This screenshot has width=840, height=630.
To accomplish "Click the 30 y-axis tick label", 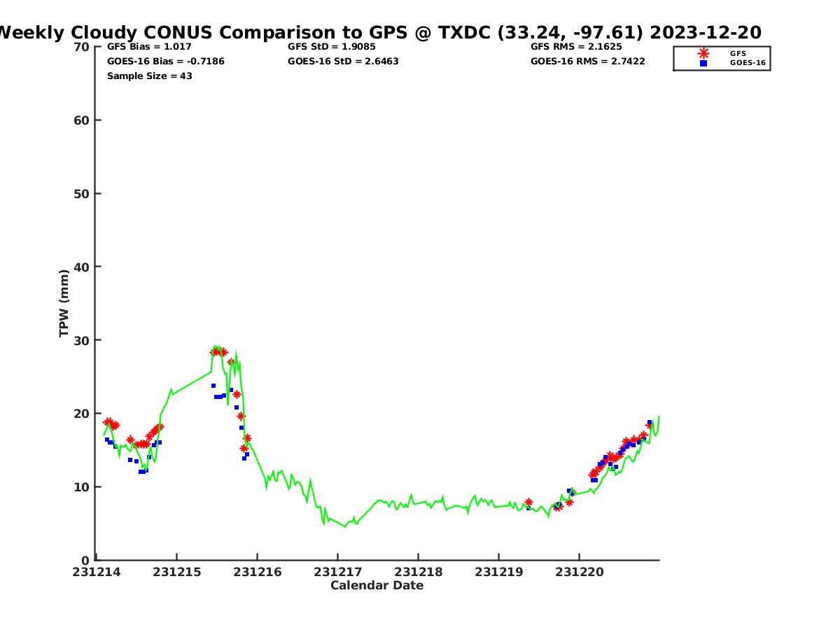I will (x=82, y=340).
